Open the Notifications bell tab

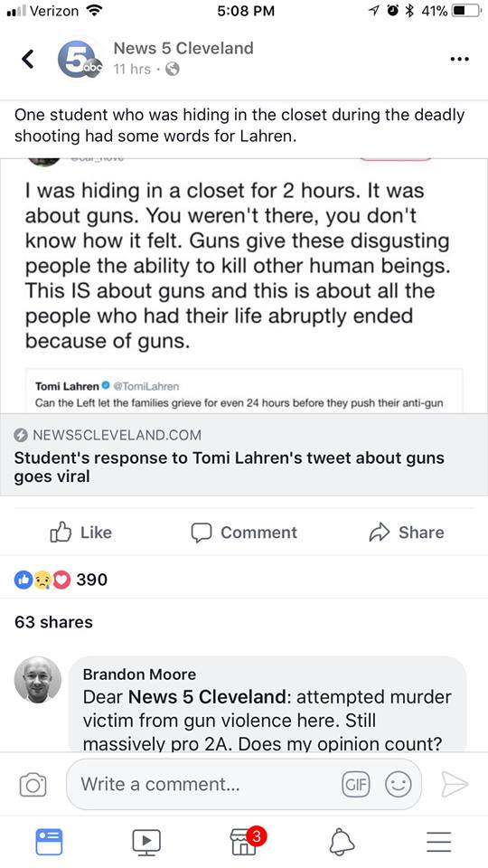(x=342, y=842)
